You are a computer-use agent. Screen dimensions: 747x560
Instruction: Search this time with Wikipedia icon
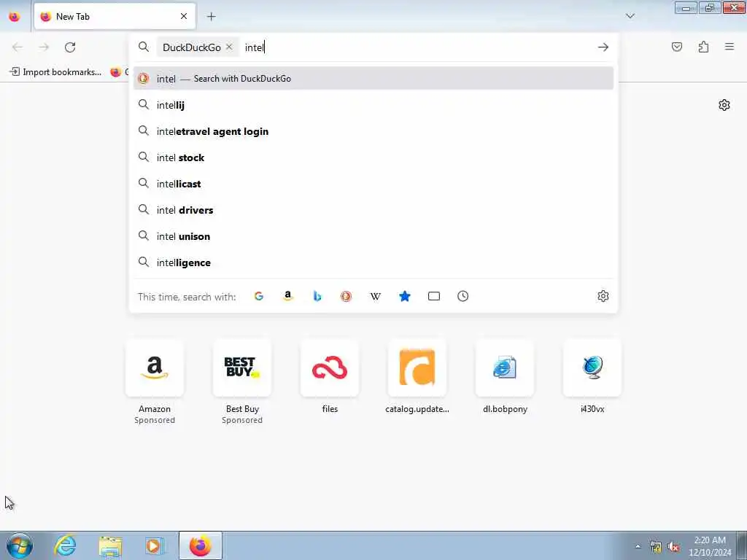pos(376,296)
